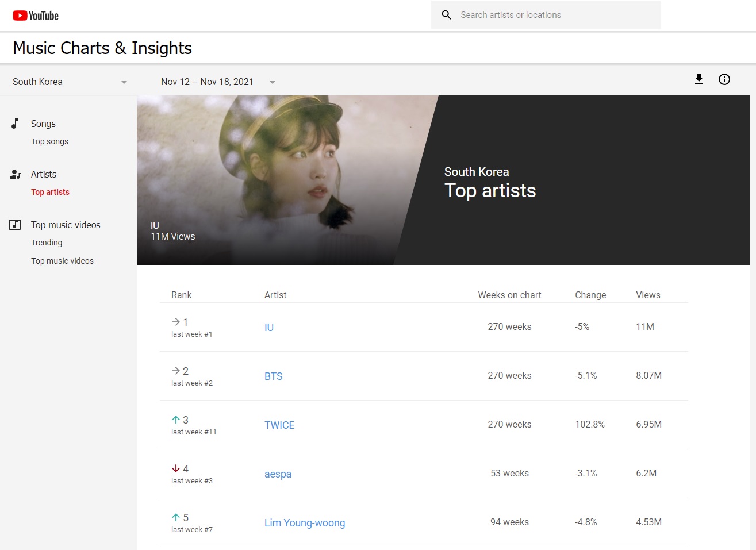Click the Weeks on chart column header
Screen dimensions: 756x550
click(x=509, y=295)
